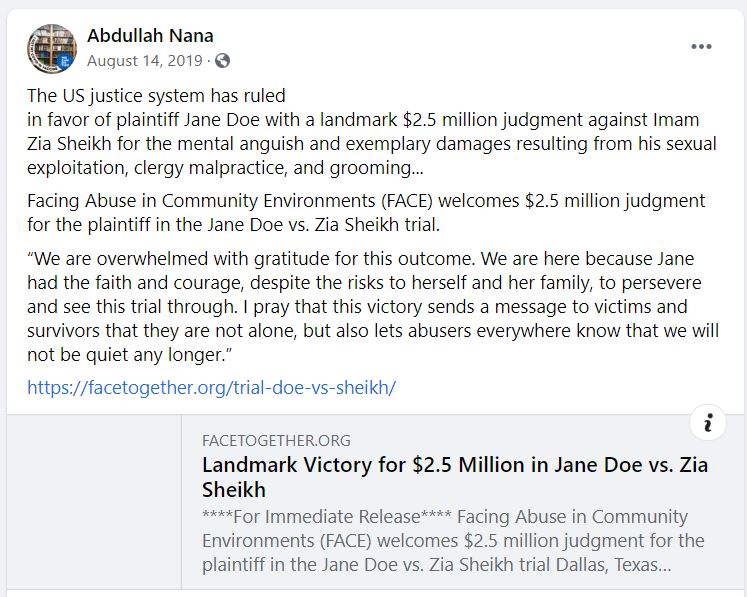747x597 pixels.
Task: Click the blue badge on the profile picture
Action: (65, 61)
